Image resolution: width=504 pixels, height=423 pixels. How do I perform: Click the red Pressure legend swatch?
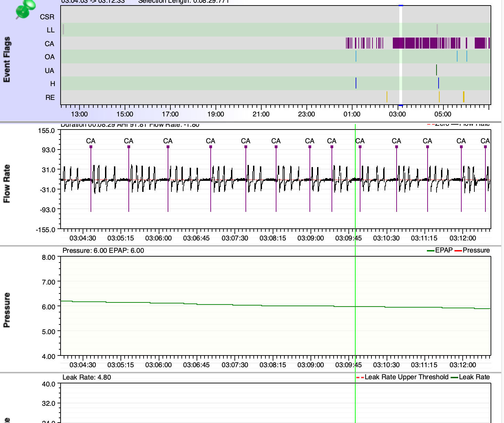coord(458,251)
